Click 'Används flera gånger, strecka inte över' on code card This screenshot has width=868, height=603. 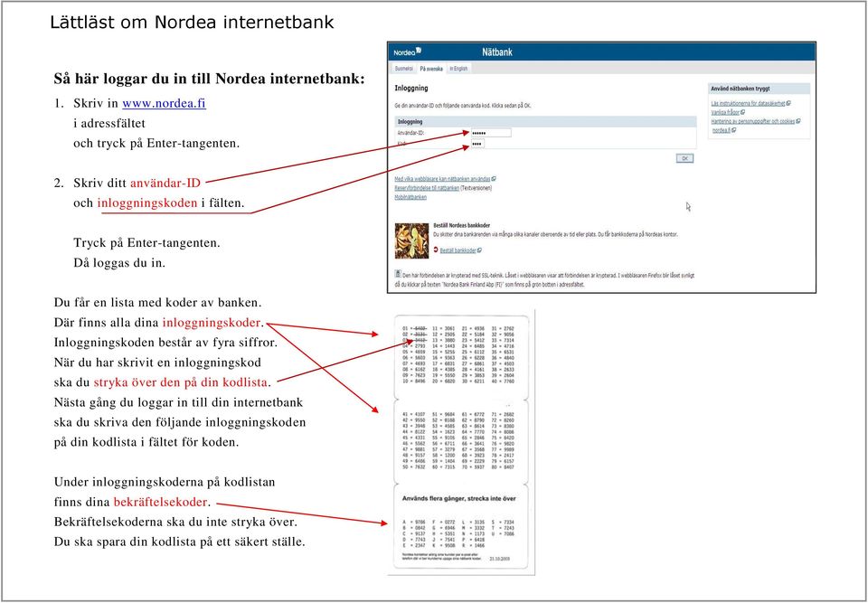[x=458, y=498]
